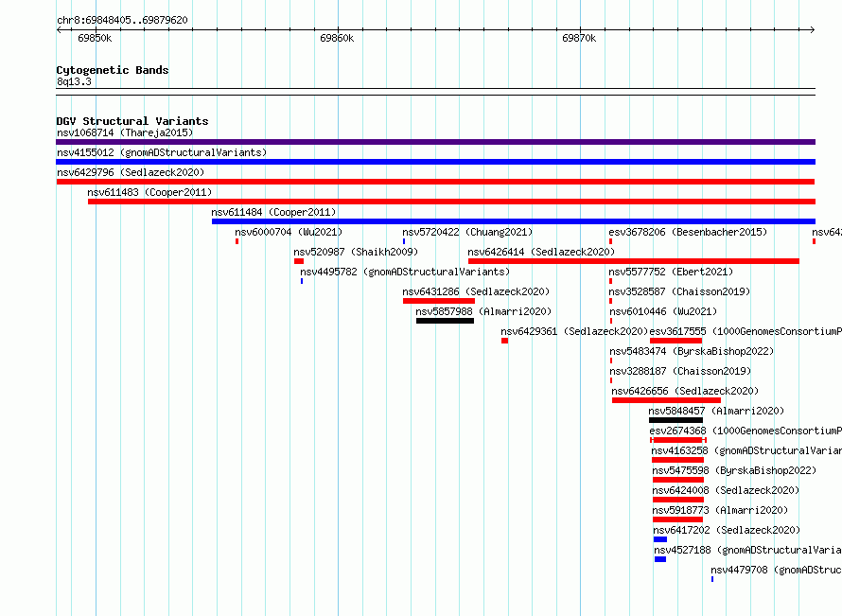
Task: Click the 69870k ruler tick label
Action: point(579,38)
